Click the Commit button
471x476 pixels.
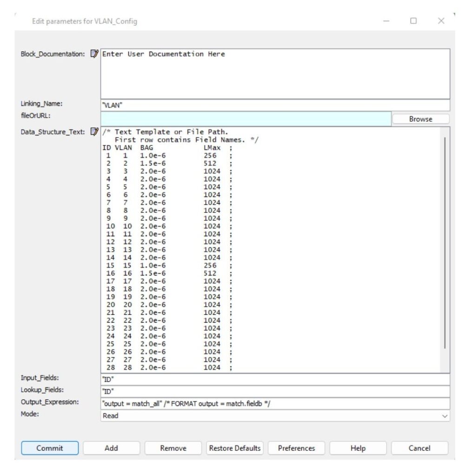coord(50,448)
